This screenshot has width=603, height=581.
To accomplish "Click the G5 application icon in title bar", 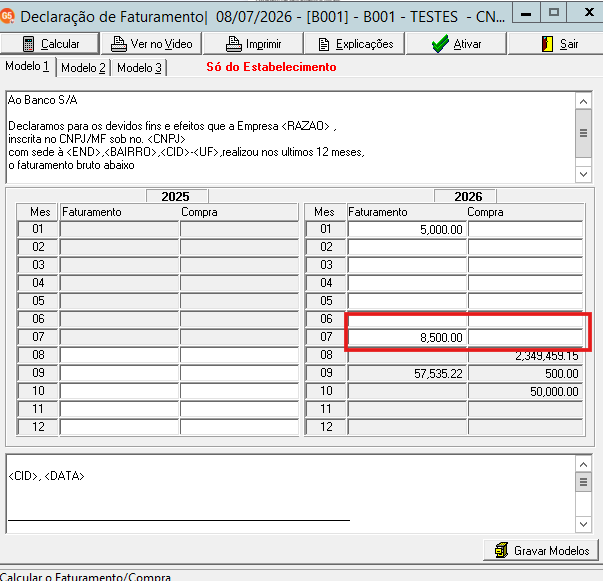I will click(7, 16).
